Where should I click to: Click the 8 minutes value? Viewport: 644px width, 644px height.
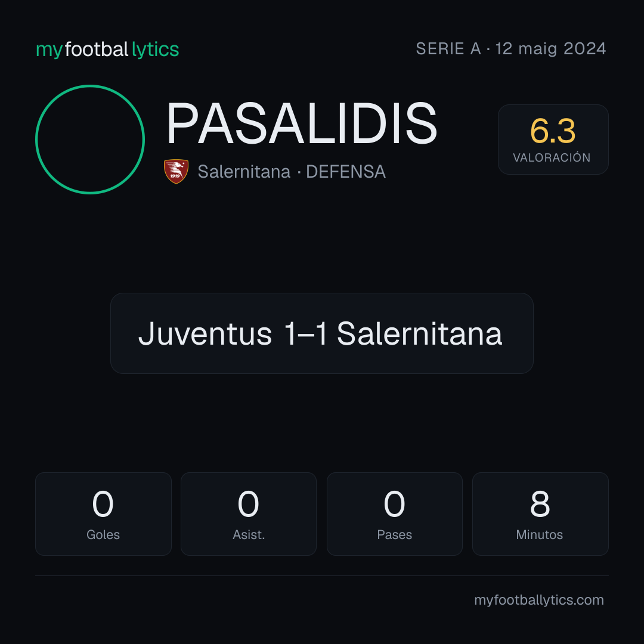(x=540, y=504)
